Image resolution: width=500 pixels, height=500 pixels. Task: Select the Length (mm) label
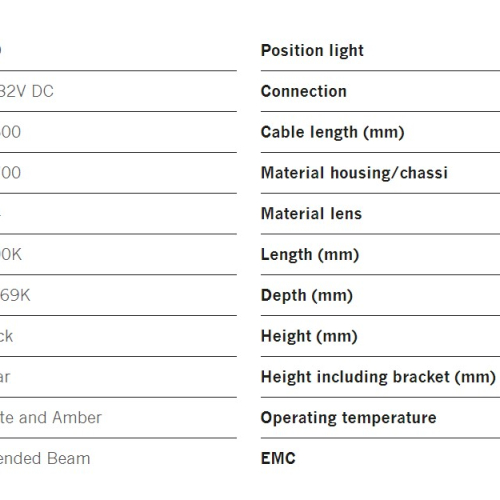click(x=310, y=255)
